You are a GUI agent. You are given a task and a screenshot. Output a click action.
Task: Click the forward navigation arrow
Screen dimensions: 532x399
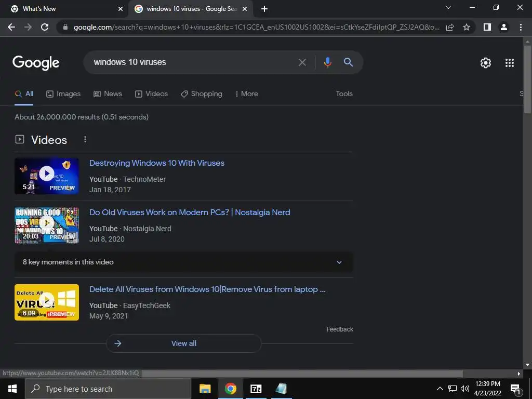[28, 27]
